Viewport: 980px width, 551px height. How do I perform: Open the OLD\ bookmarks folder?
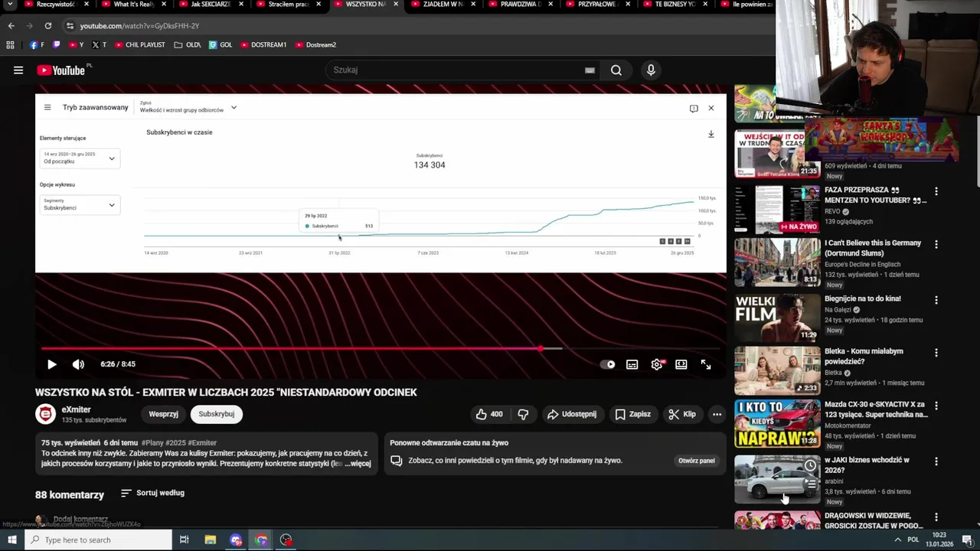point(188,45)
